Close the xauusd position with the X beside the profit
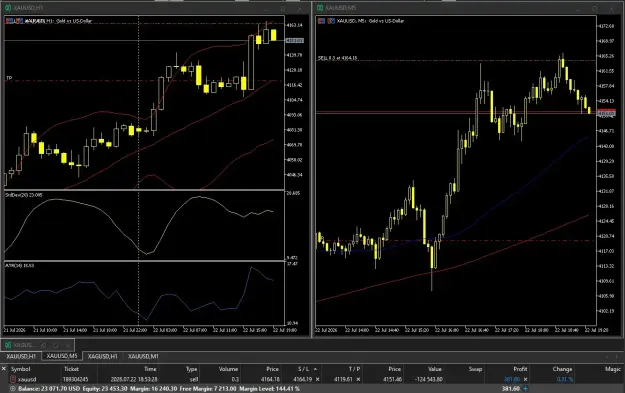Viewport: 625px width, 393px height. [525, 379]
